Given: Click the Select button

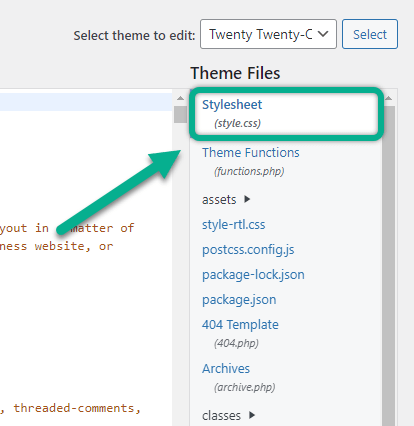Looking at the screenshot, I should coord(370,34).
